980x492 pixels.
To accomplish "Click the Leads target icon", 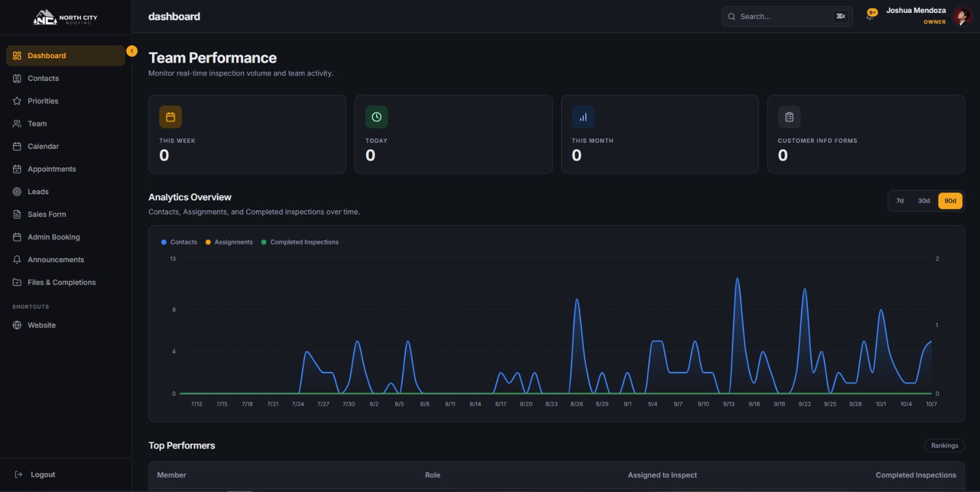I will click(x=17, y=192).
